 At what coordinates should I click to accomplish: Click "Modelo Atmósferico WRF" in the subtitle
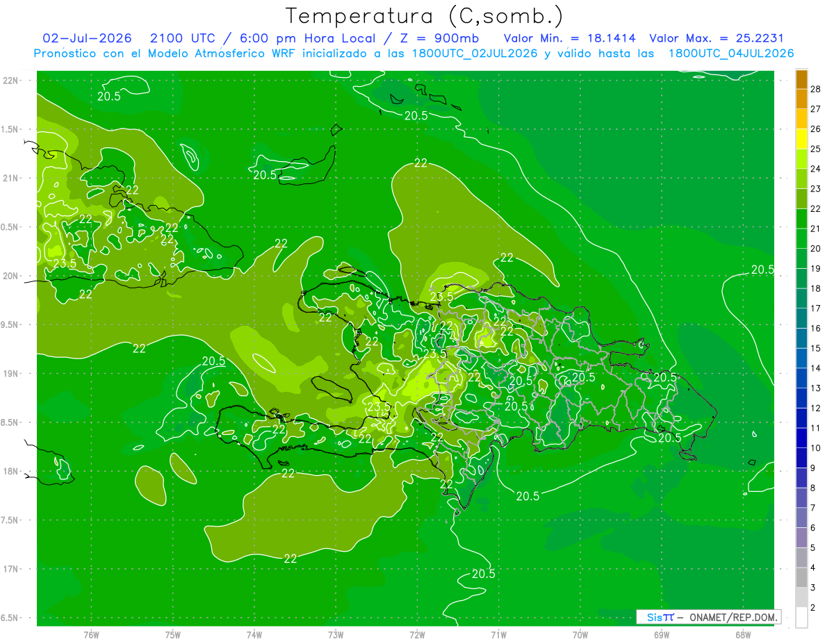(220, 53)
